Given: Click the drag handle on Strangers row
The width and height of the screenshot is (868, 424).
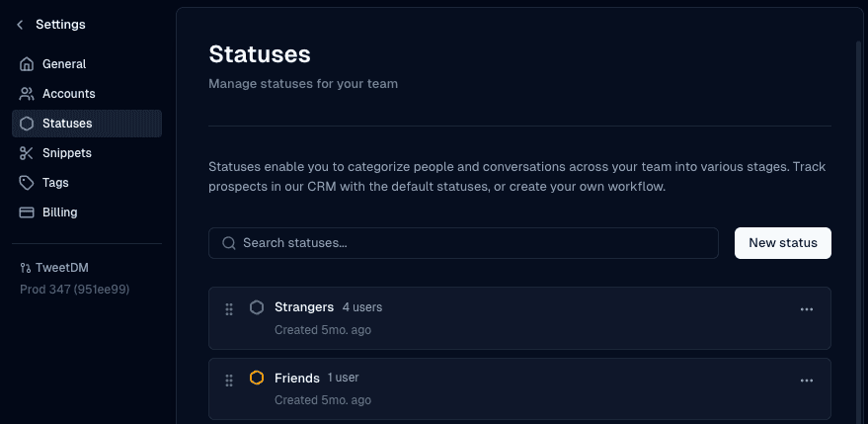Looking at the screenshot, I should (x=229, y=309).
